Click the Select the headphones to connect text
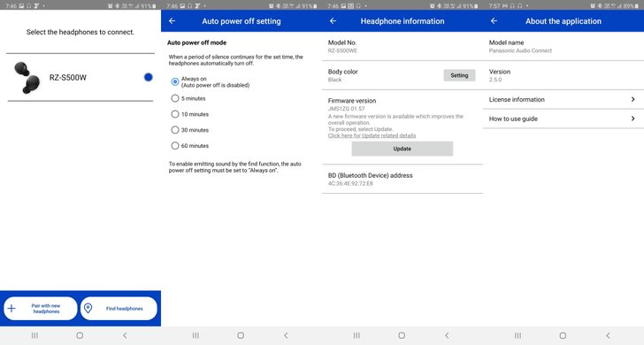 click(x=80, y=32)
